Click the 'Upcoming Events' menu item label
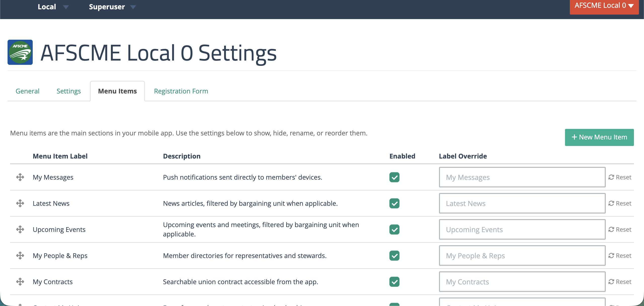Screen dimensions: 644x306 pos(59,229)
